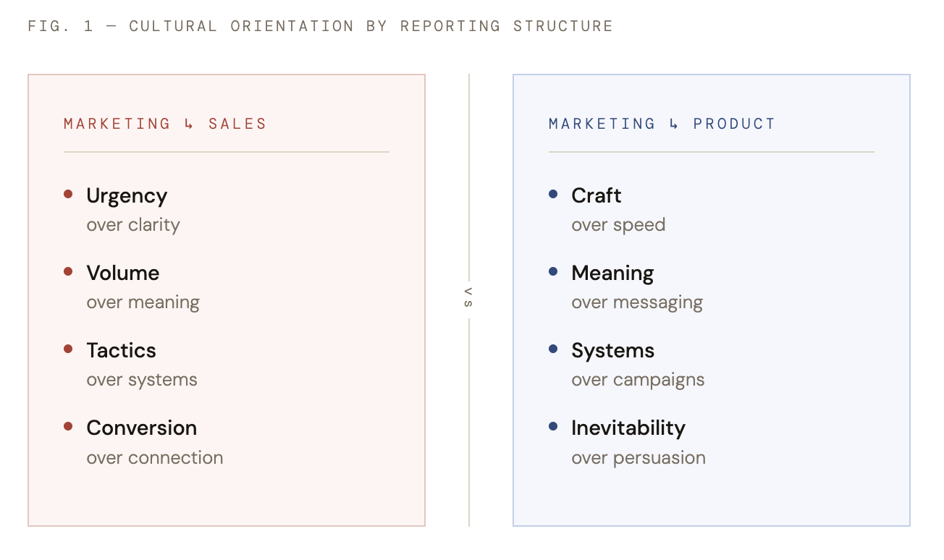Image resolution: width=944 pixels, height=560 pixels.
Task: Click the blue bullet beside Inevitability
Action: tap(553, 426)
